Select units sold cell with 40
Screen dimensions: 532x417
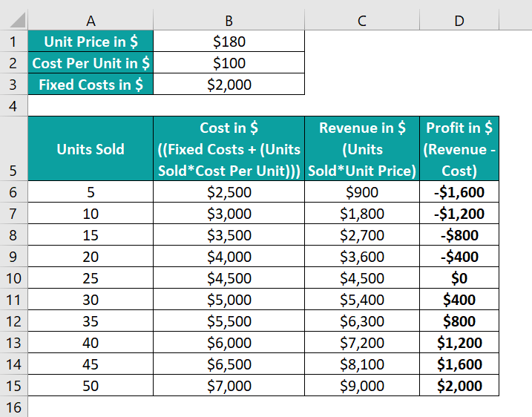click(91, 342)
